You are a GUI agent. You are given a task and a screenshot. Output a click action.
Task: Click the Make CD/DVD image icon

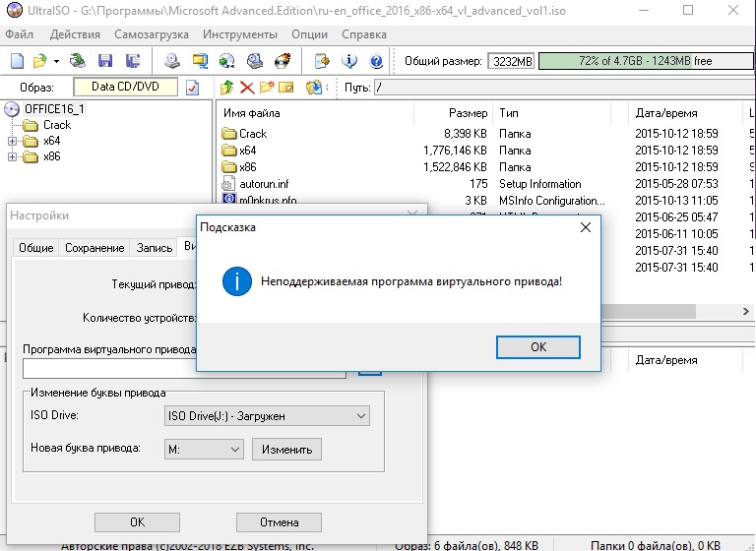(172, 61)
